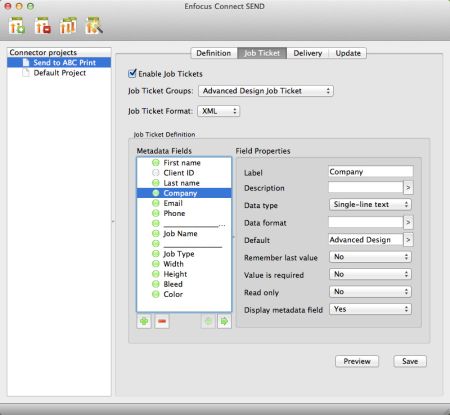Open the Read only dropdown
Image resolution: width=450 pixels, height=415 pixels.
coord(370,292)
